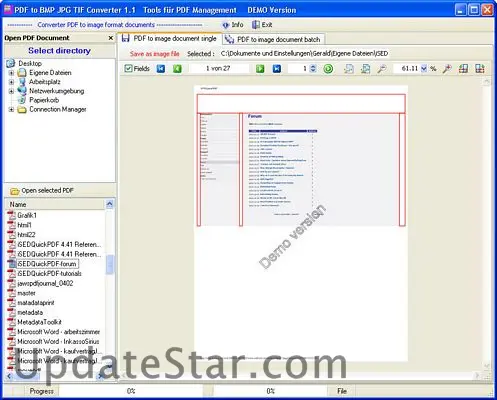The image size is (497, 400).
Task: Select file matadataprint
Action: (36, 303)
